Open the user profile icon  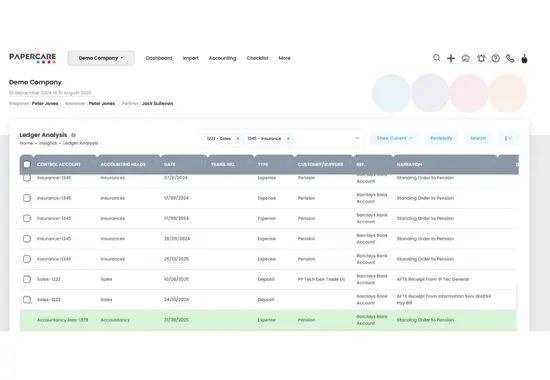pyautogui.click(x=524, y=58)
